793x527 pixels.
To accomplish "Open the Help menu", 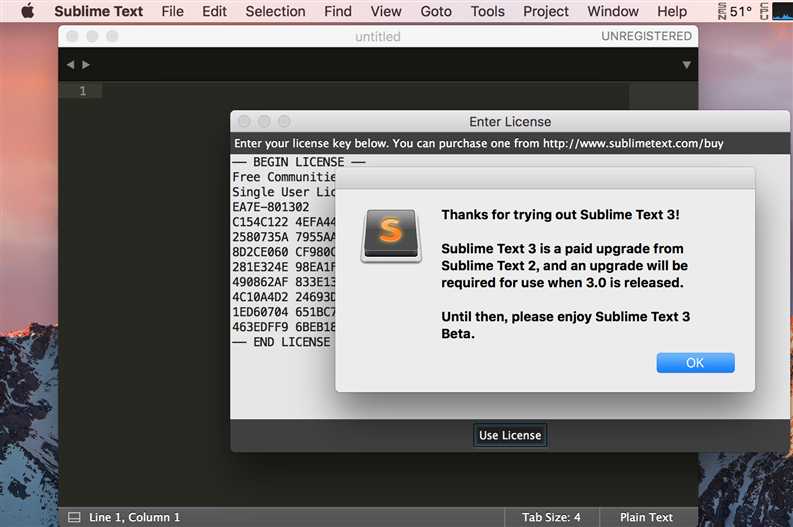I will (672, 11).
